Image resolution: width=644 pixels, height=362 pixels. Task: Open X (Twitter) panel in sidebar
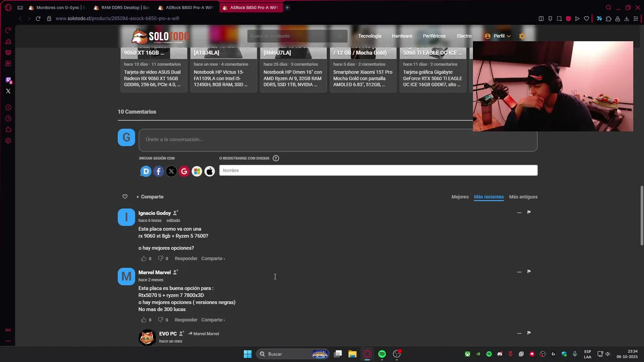coord(8,91)
